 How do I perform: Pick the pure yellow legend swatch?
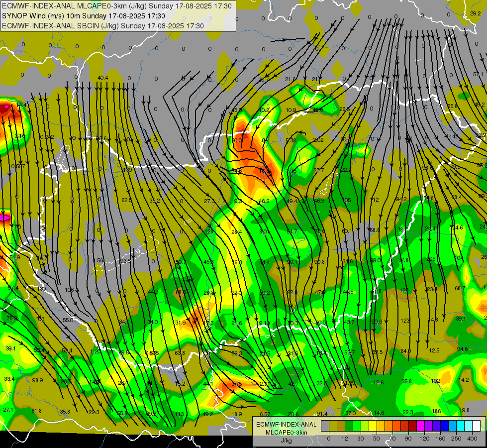pyautogui.click(x=373, y=426)
